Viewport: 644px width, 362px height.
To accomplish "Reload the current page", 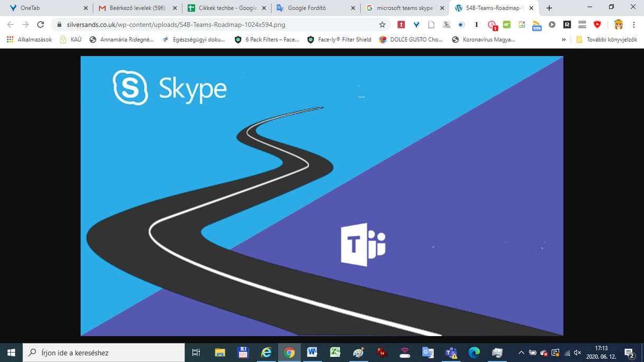I will (x=41, y=24).
